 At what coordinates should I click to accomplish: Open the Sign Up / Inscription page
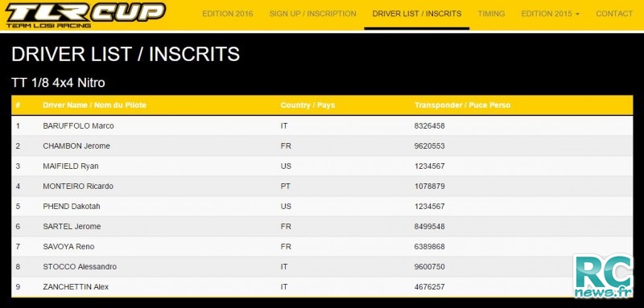[312, 14]
